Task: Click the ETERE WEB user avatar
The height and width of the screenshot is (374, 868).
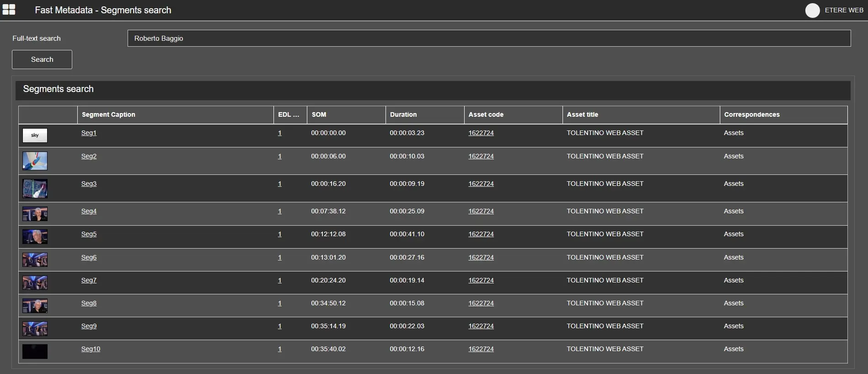Action: [x=812, y=10]
